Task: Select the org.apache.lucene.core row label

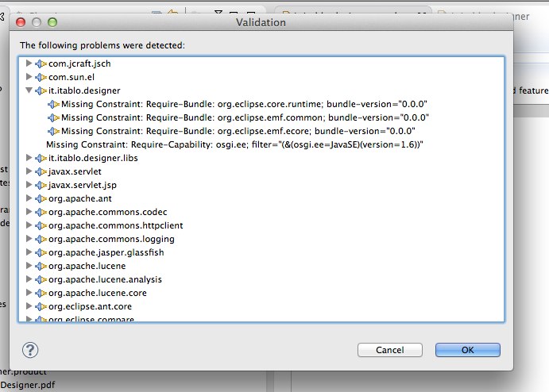Action: 98,293
